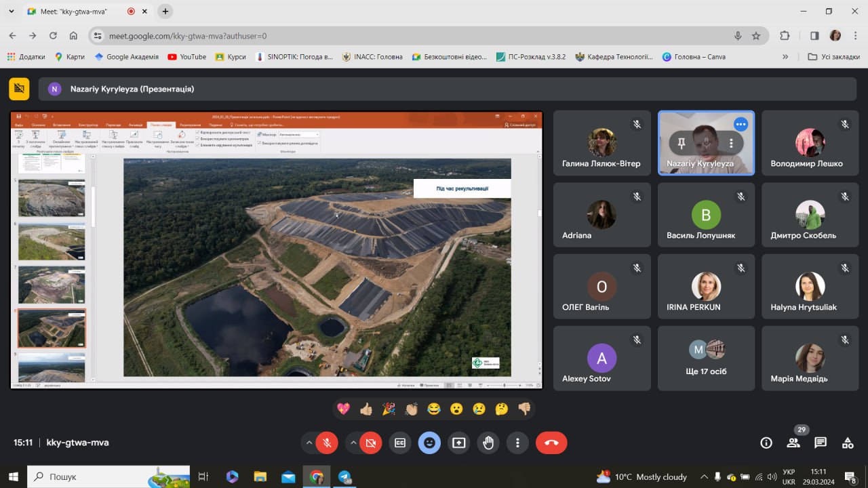This screenshot has width=868, height=488.
Task: Open the emoji reactions button
Action: tap(429, 443)
